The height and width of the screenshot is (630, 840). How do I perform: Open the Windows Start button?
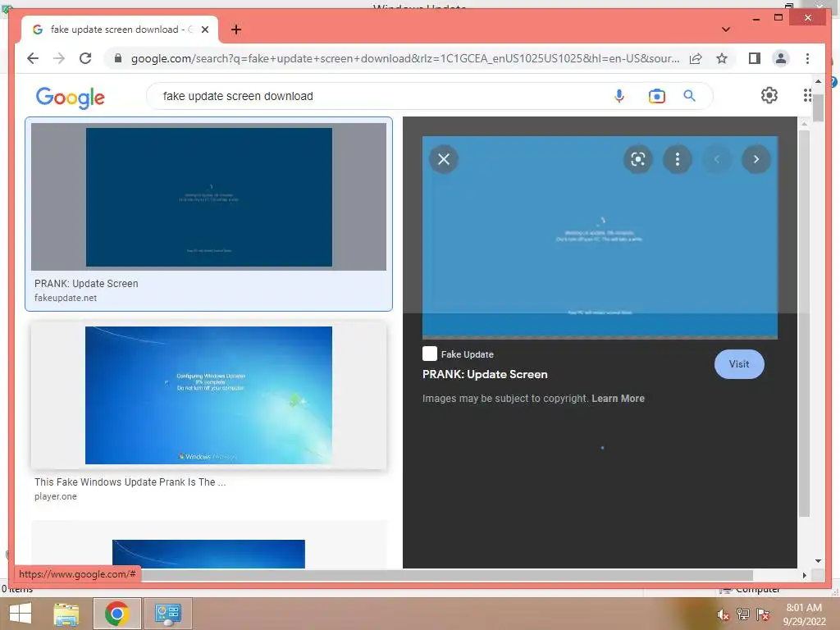click(x=21, y=614)
